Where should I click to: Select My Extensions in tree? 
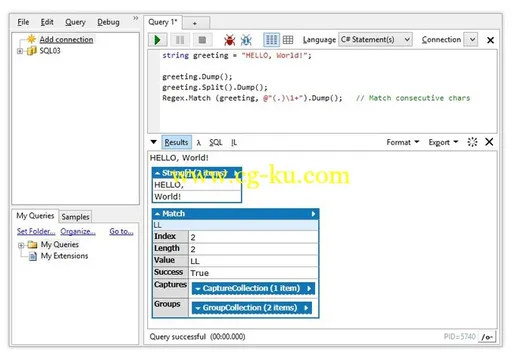(x=64, y=256)
